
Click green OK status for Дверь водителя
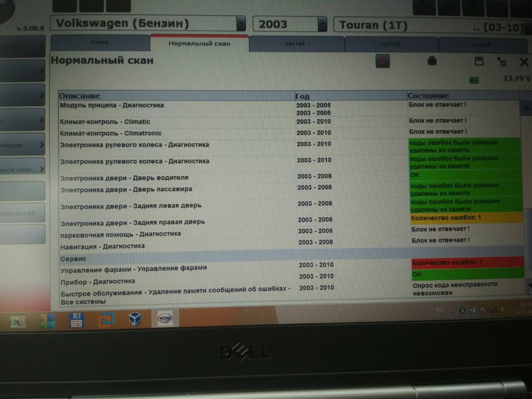pos(465,175)
